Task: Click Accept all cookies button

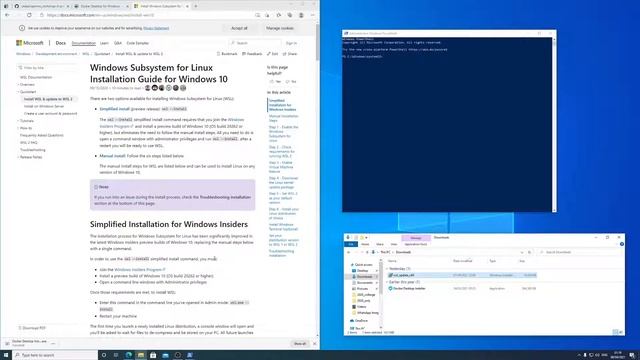Action: 239,28
